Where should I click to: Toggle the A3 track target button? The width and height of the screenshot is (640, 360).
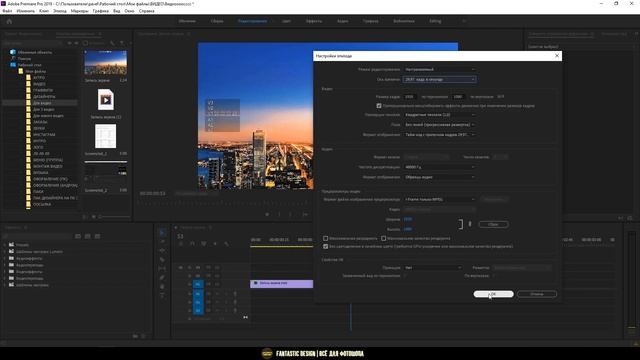(x=198, y=311)
